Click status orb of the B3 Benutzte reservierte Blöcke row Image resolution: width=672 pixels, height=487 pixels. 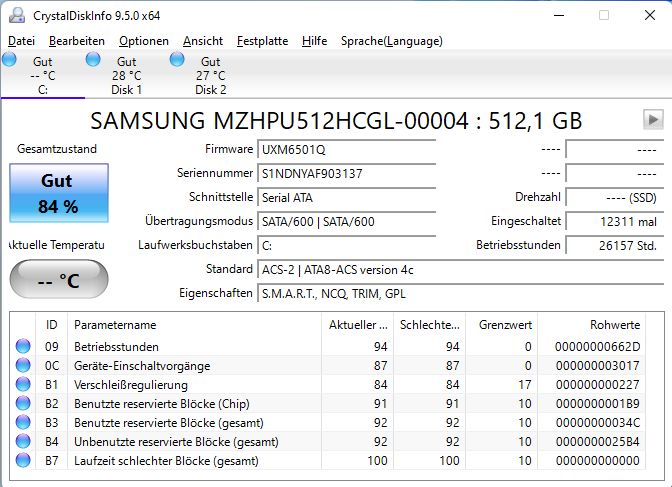point(23,422)
